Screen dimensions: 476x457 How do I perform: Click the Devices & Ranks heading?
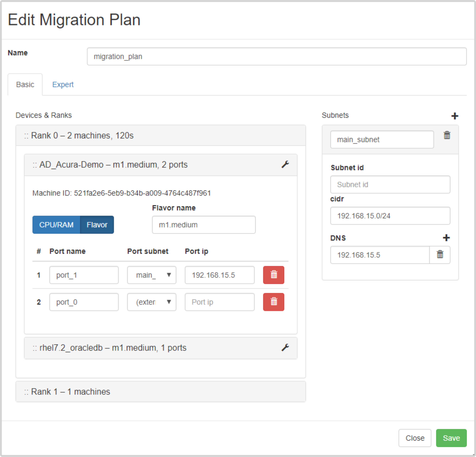44,115
